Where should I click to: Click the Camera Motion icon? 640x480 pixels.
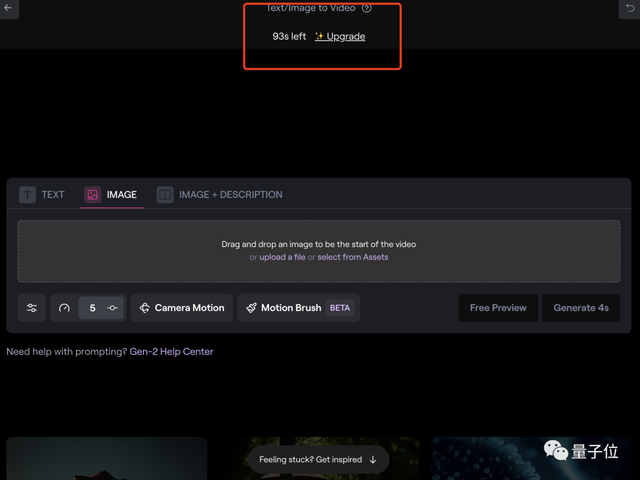coord(144,308)
